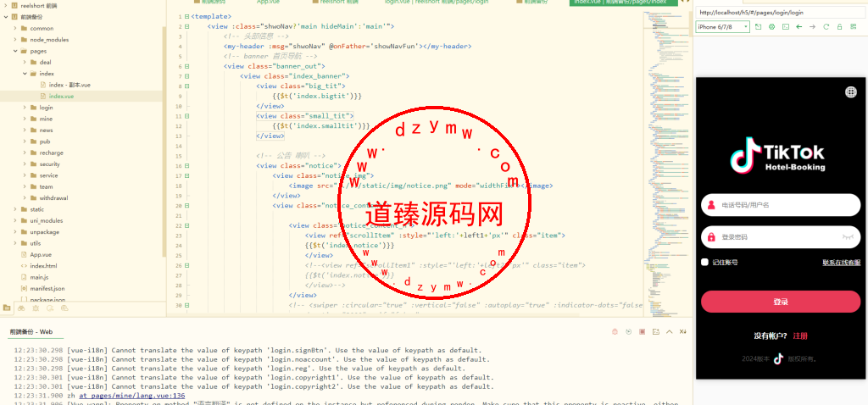Open the browser devtools inspector icon
Viewport: 868px width, 405px height.
tap(771, 26)
